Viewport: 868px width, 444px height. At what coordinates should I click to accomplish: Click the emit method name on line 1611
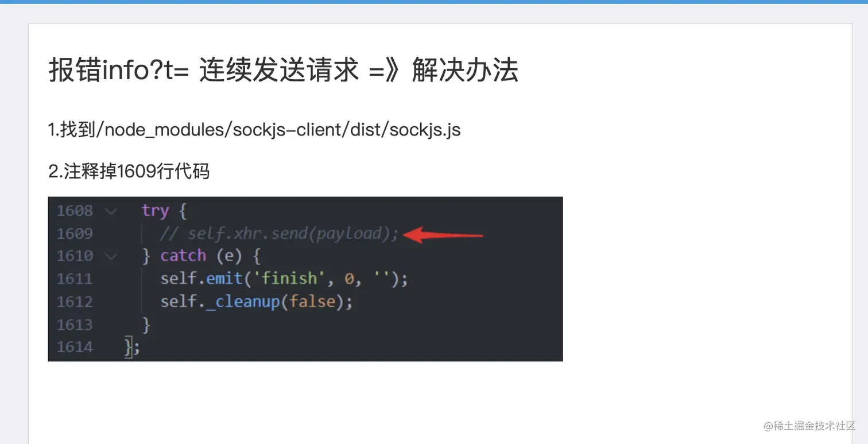[224, 279]
